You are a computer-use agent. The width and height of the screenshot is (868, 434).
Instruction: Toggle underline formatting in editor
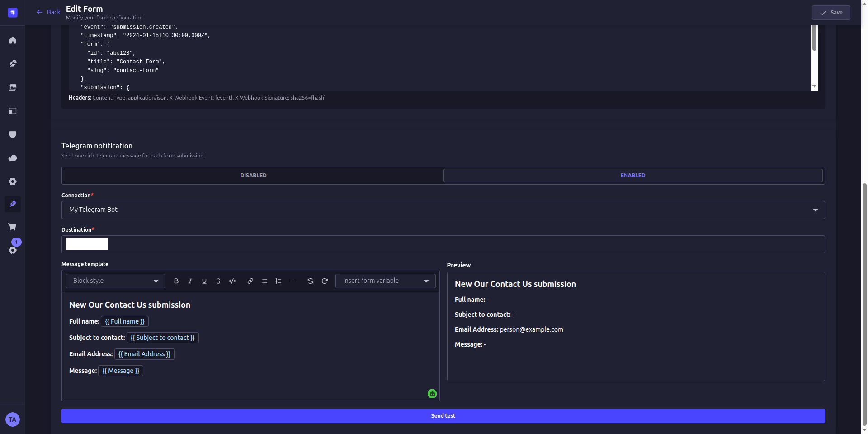[x=204, y=281]
